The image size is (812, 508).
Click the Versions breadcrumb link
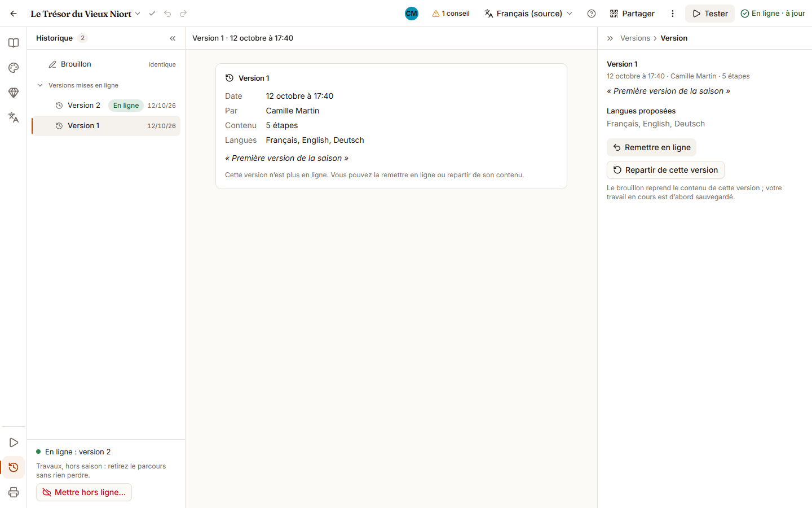click(x=635, y=38)
